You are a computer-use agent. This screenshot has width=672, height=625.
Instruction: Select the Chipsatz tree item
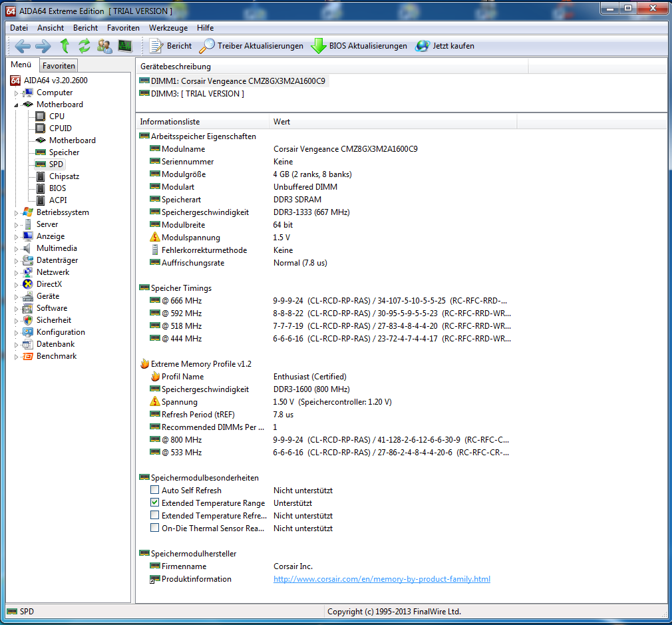point(64,176)
